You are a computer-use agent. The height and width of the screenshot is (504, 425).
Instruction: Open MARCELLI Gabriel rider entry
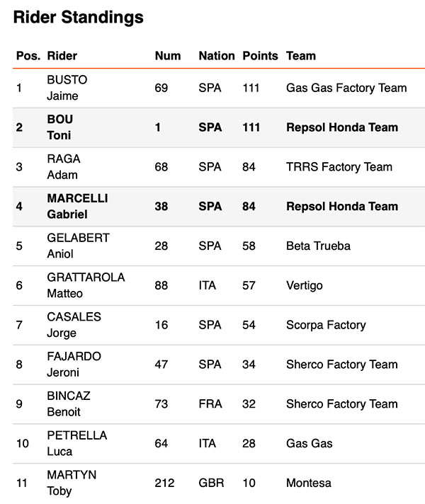point(77,207)
